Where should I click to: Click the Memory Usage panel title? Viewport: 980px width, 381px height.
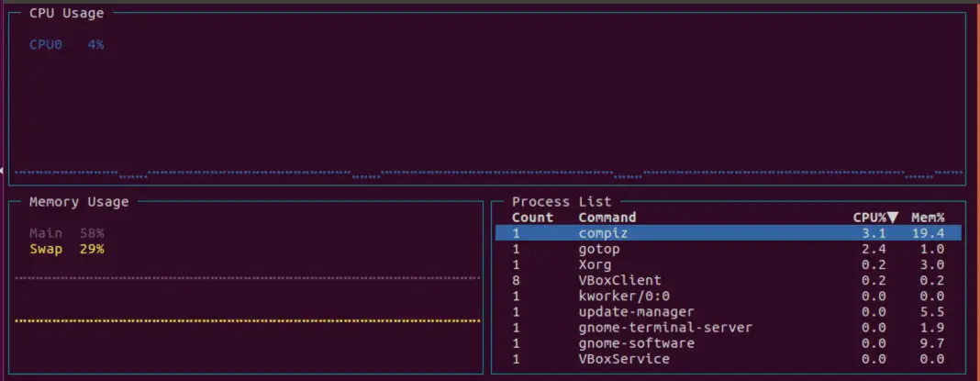click(x=79, y=201)
